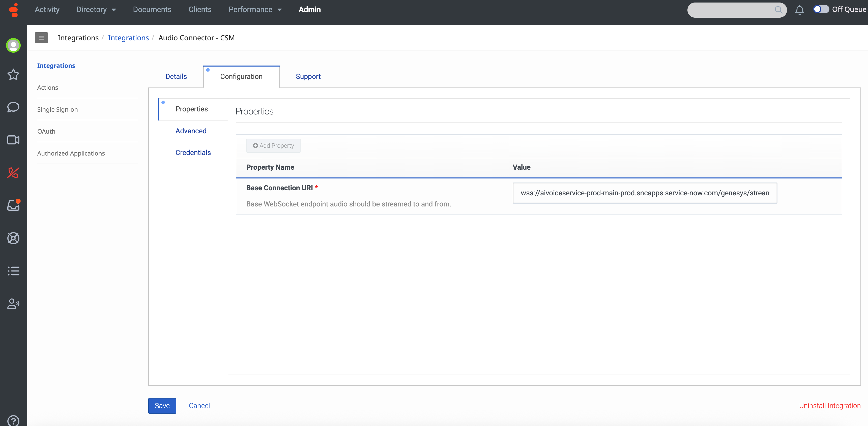
Task: Open the list icon in sidebar
Action: point(13,271)
